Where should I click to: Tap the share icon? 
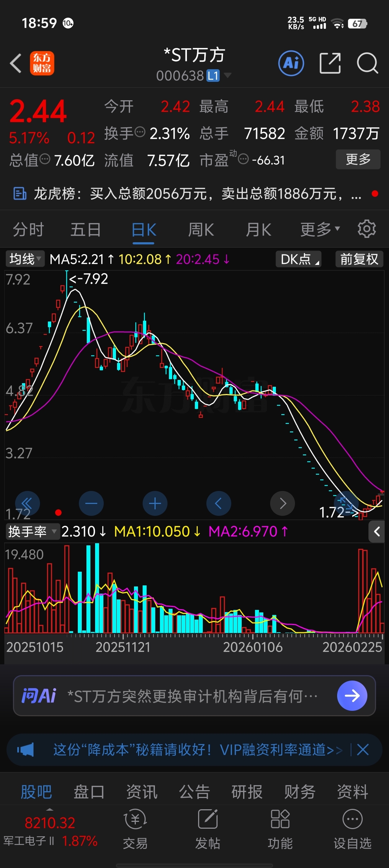pyautogui.click(x=330, y=63)
